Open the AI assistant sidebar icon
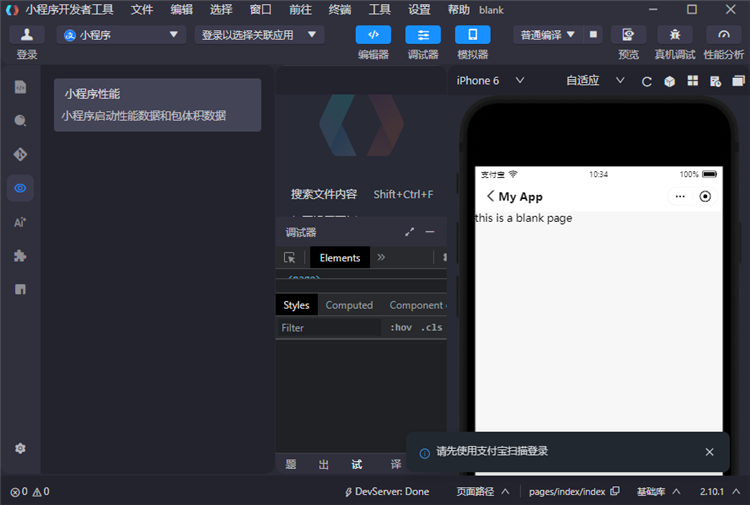Viewport: 750px width, 505px height. (x=20, y=222)
